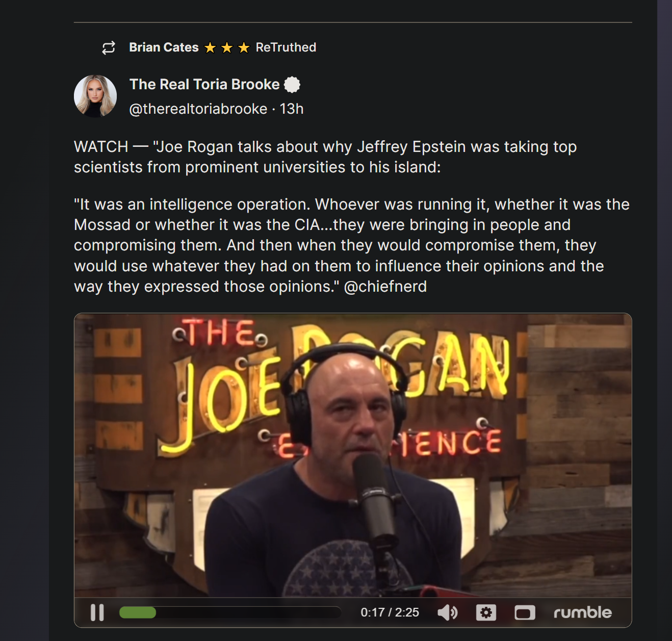Open the post by clicking its quote text
672x641 pixels.
coord(352,245)
